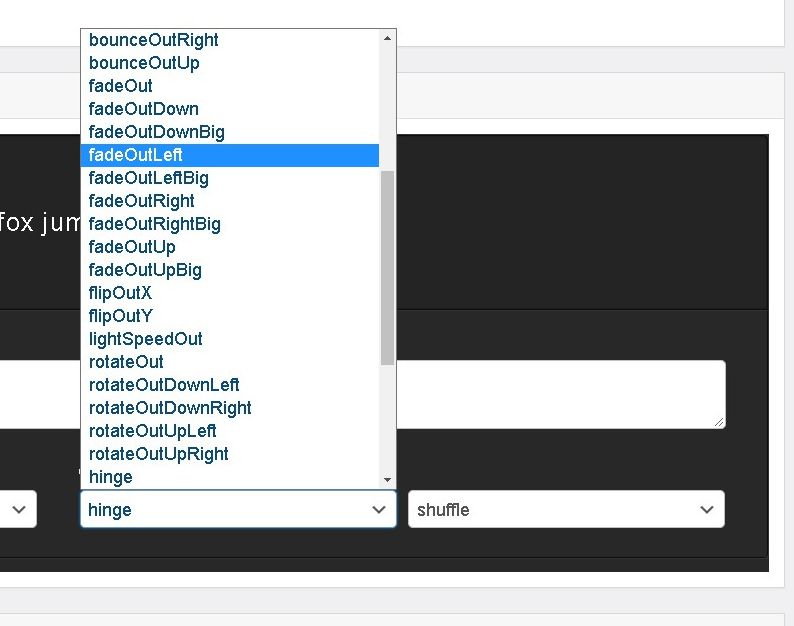Screen dimensions: 794x626
Task: Select rotateOutDownLeft option
Action: (x=164, y=385)
